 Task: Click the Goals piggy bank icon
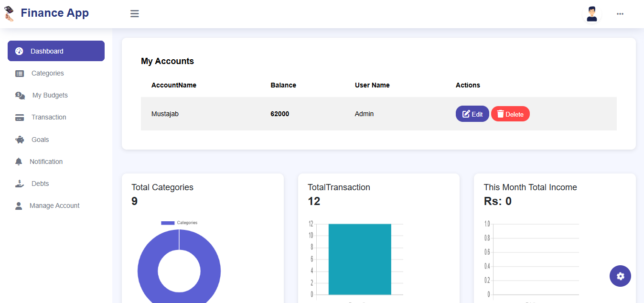tap(20, 140)
